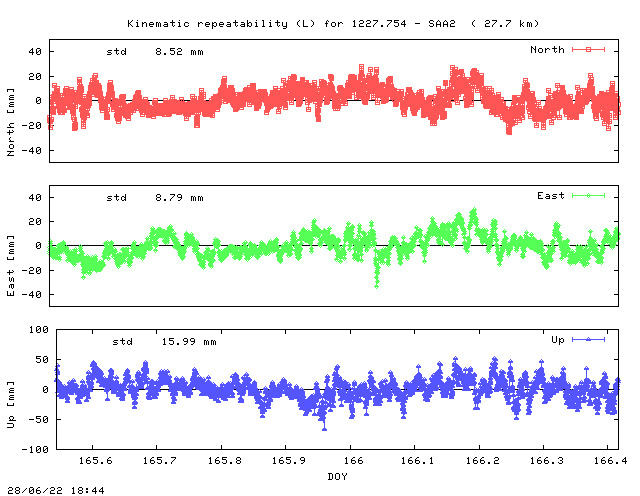
Task: Click the timestamp '28/06/22 18:44'
Action: 56,490
